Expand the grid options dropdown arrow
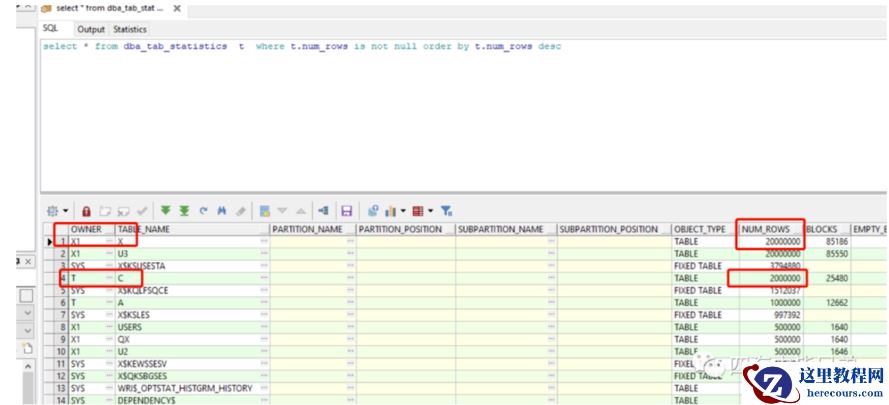This screenshot has height=405, width=889. tap(65, 212)
